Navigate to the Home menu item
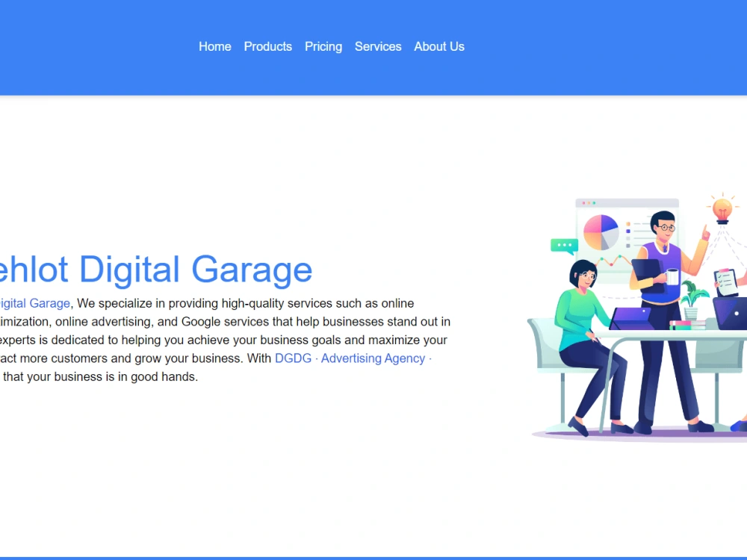 tap(214, 46)
